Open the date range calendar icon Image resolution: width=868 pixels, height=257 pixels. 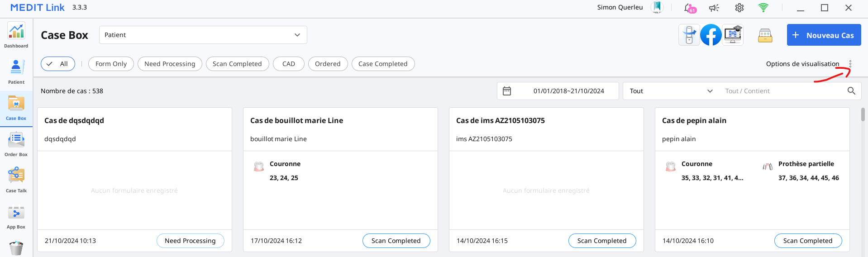(507, 91)
